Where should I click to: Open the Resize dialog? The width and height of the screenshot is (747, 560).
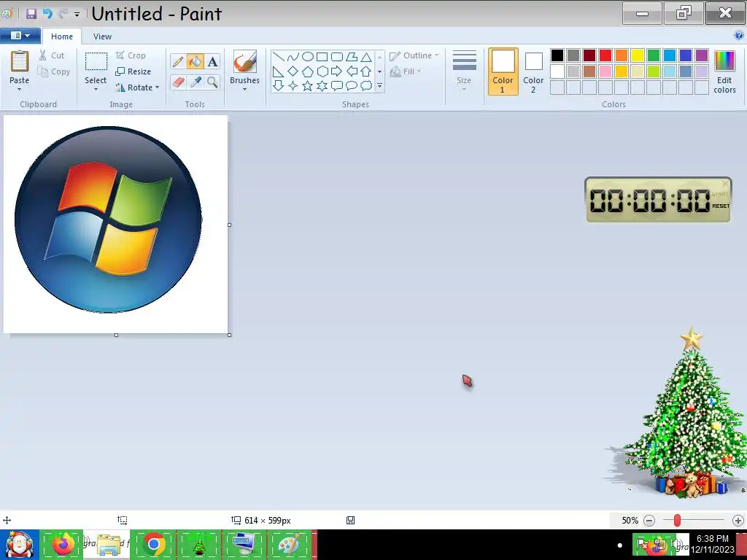coord(133,71)
